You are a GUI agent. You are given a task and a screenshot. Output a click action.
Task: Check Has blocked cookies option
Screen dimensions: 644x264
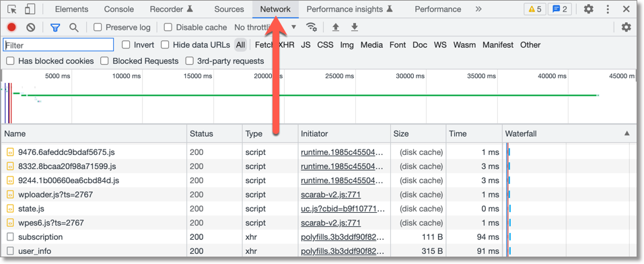10,61
